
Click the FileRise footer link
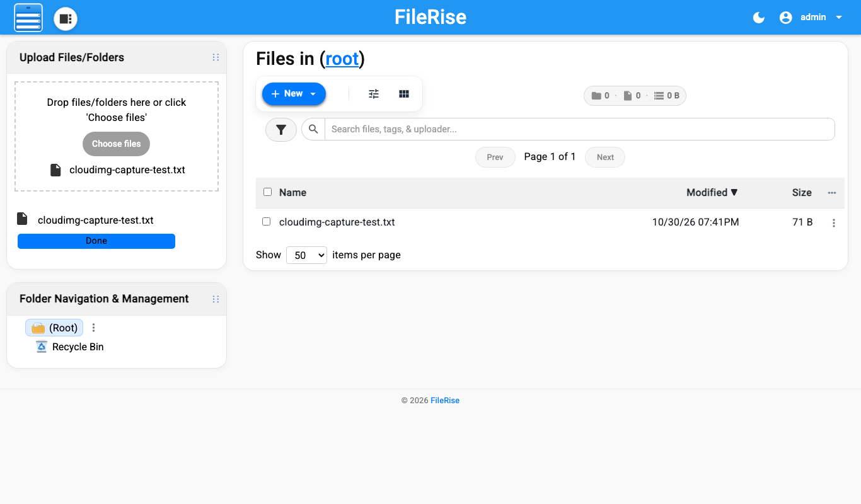click(445, 401)
